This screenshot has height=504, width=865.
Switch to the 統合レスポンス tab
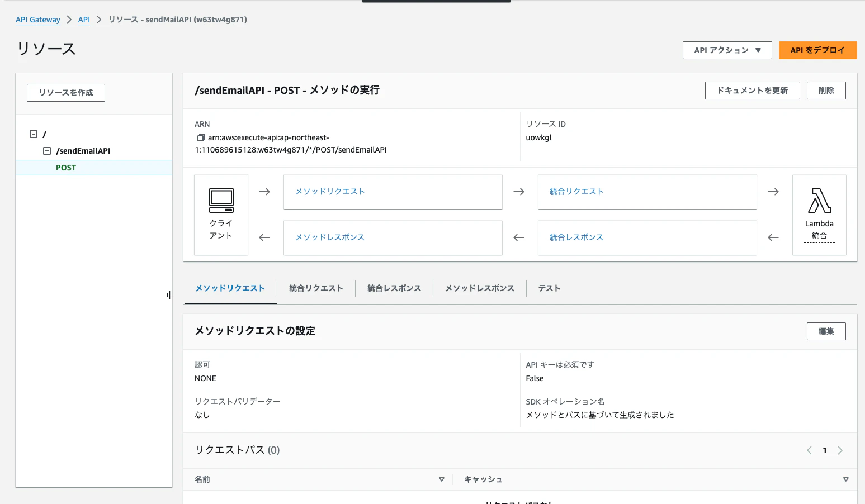tap(394, 288)
